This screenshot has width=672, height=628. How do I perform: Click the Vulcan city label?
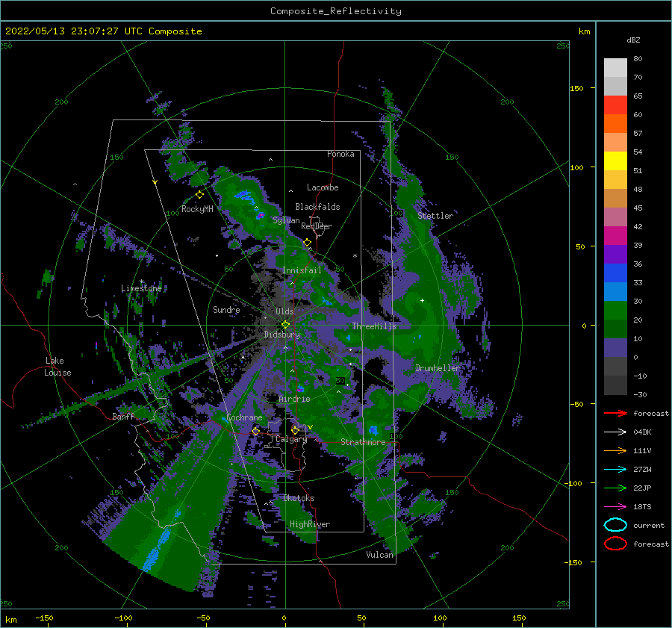pyautogui.click(x=380, y=555)
